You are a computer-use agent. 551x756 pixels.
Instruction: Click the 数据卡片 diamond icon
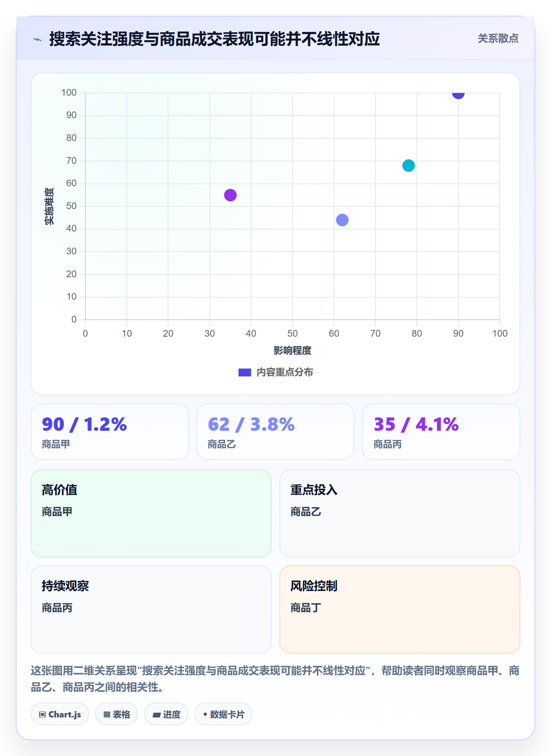click(205, 714)
